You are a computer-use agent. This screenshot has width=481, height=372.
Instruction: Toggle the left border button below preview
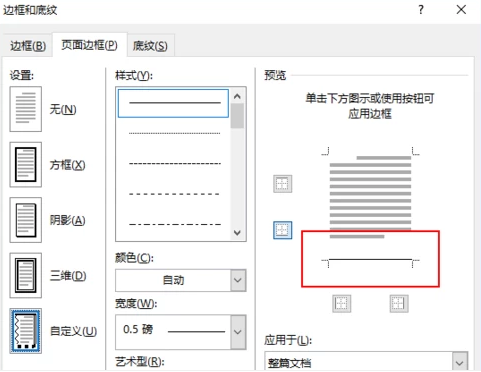coord(342,304)
